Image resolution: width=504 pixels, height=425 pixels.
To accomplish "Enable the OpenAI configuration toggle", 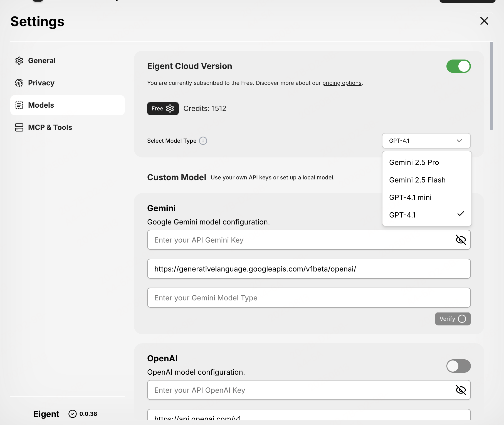I will click(x=458, y=366).
